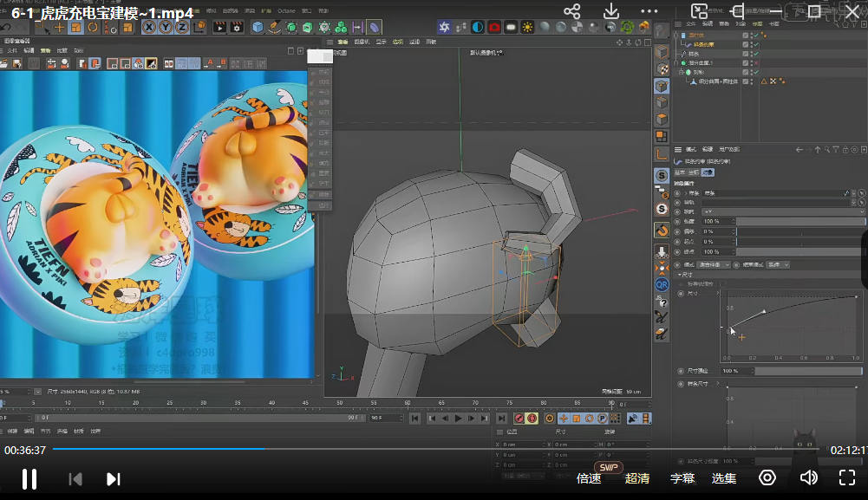
Task: Click the circular target settings icon
Action: click(x=767, y=477)
